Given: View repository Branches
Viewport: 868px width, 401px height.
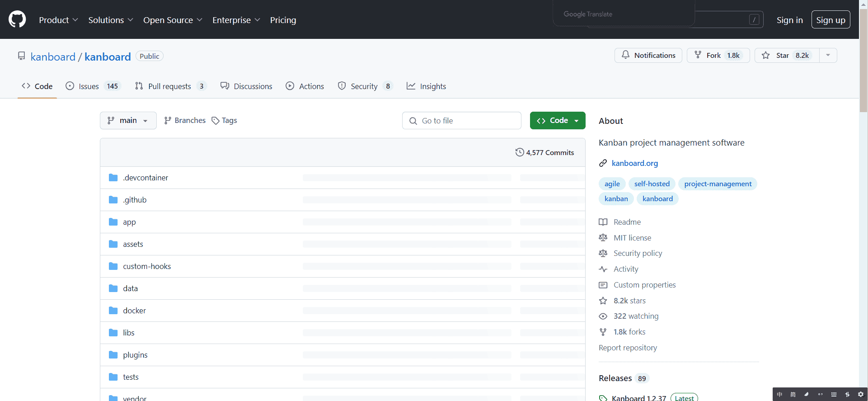Looking at the screenshot, I should click(x=185, y=120).
